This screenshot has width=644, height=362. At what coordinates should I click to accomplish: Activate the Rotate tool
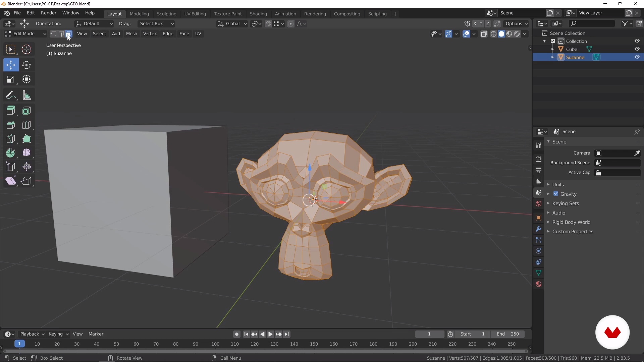(x=26, y=65)
